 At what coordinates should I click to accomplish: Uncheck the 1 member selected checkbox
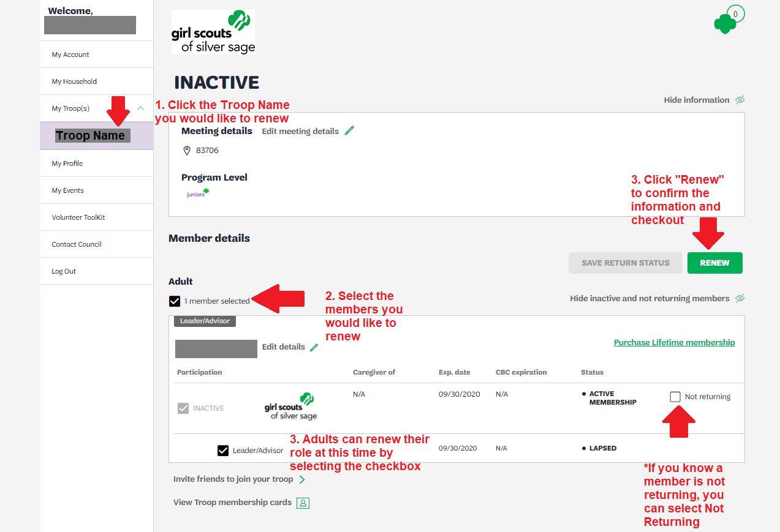coord(175,301)
